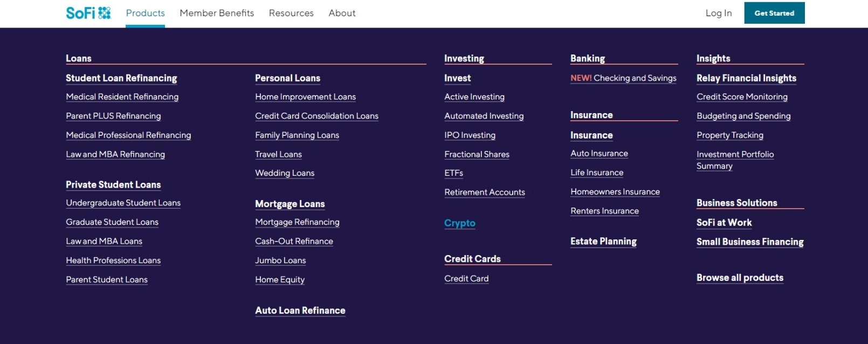Open the About menu
The image size is (868, 344).
(x=342, y=13)
